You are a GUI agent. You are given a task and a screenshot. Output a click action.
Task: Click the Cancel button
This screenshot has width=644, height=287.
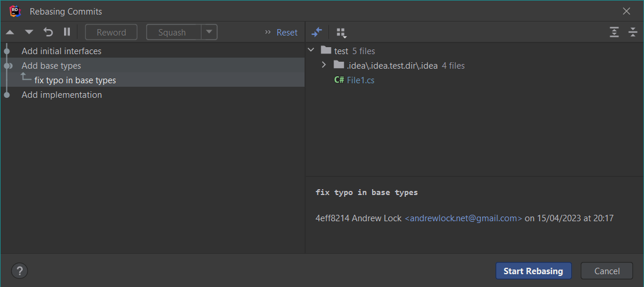[x=607, y=271]
